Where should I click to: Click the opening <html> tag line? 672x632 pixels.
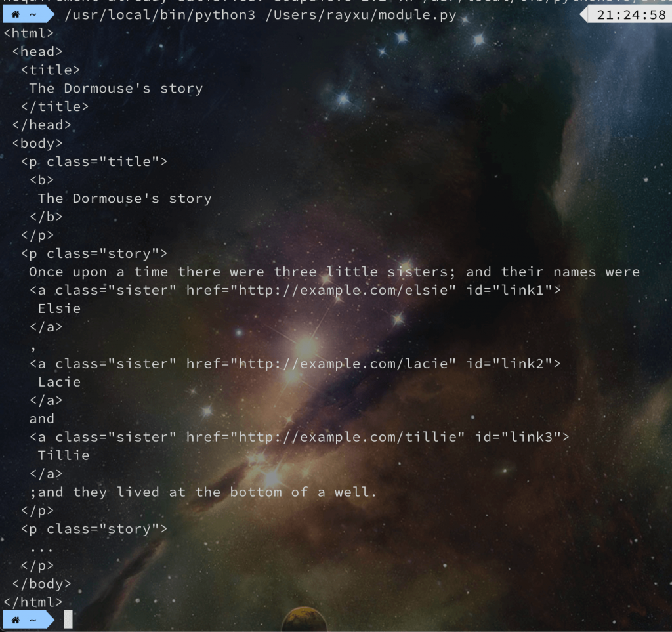[29, 33]
